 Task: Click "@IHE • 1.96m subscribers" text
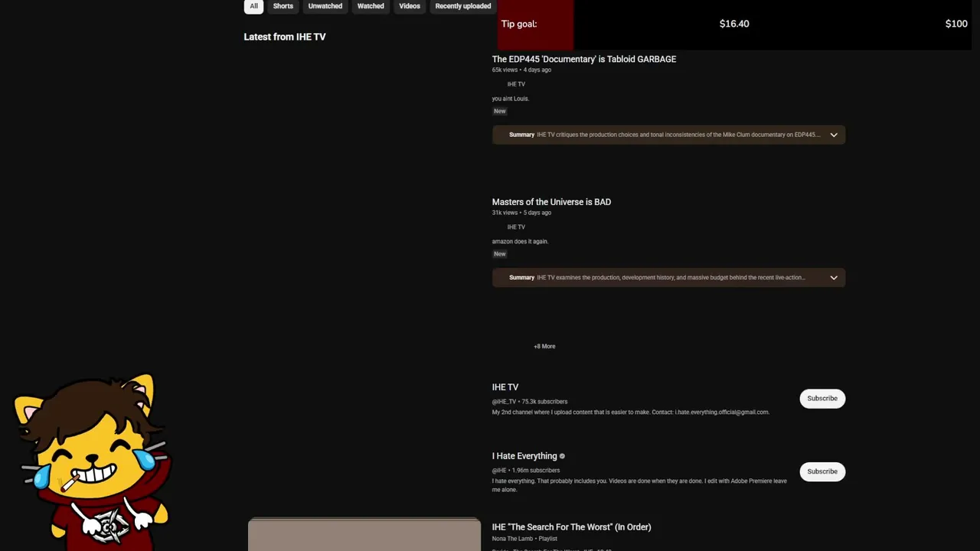(x=526, y=471)
